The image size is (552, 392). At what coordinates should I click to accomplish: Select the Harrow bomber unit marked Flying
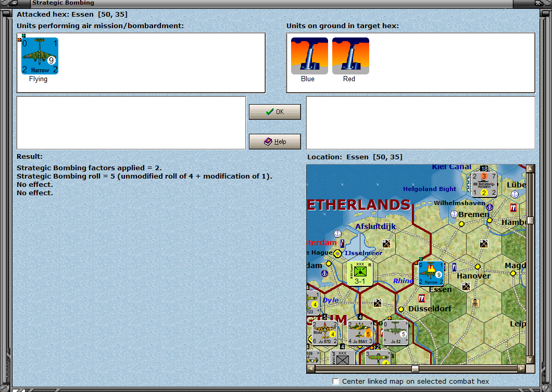tap(40, 56)
